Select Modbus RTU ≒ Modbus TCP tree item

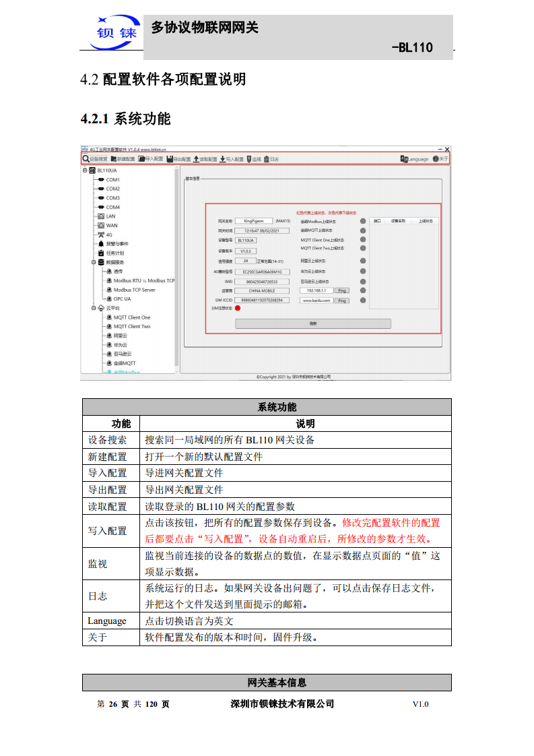coord(140,280)
